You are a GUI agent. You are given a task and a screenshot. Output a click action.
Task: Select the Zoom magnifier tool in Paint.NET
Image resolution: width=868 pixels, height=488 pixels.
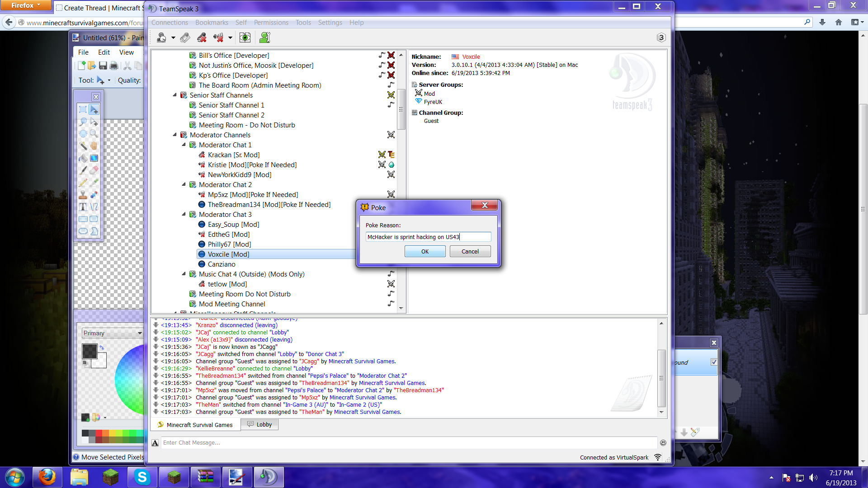pos(94,134)
